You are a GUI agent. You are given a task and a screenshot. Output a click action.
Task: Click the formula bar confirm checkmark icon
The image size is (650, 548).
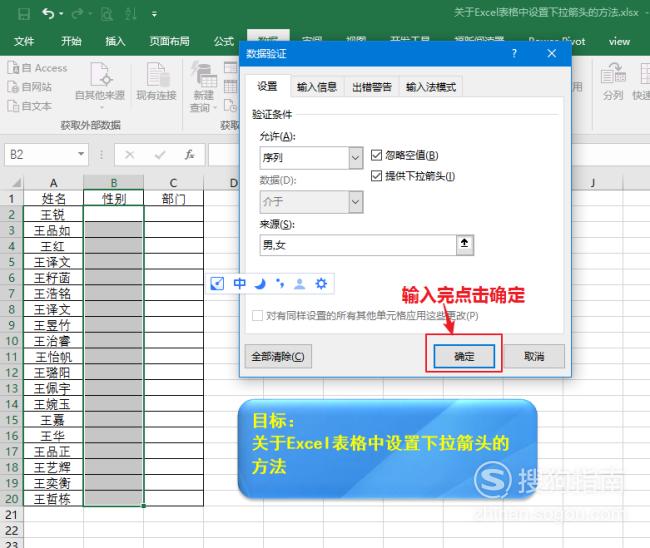[x=160, y=155]
